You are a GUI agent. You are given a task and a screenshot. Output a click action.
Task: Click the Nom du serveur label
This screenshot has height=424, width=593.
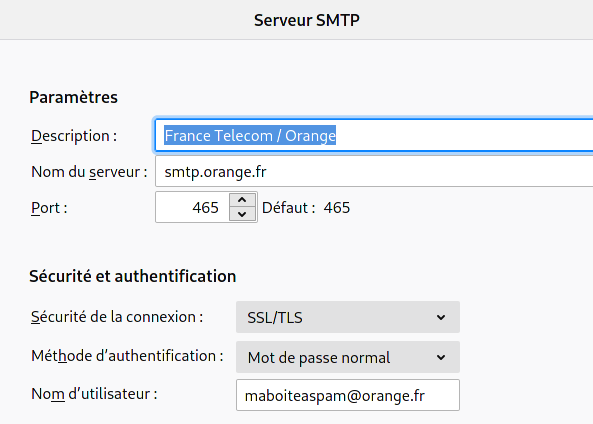point(89,172)
